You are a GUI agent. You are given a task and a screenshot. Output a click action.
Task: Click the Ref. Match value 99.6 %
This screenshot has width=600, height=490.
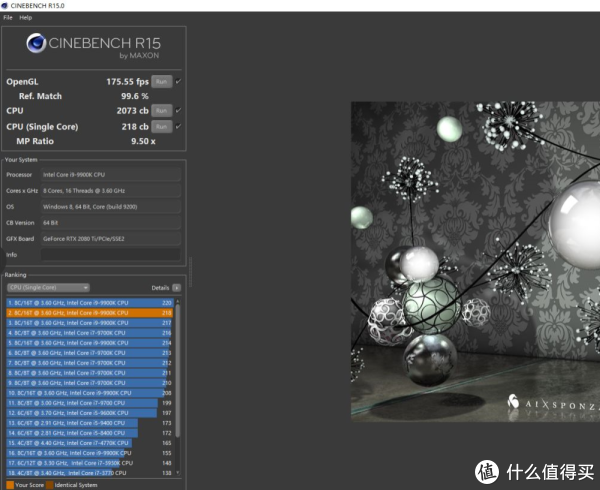coord(135,96)
